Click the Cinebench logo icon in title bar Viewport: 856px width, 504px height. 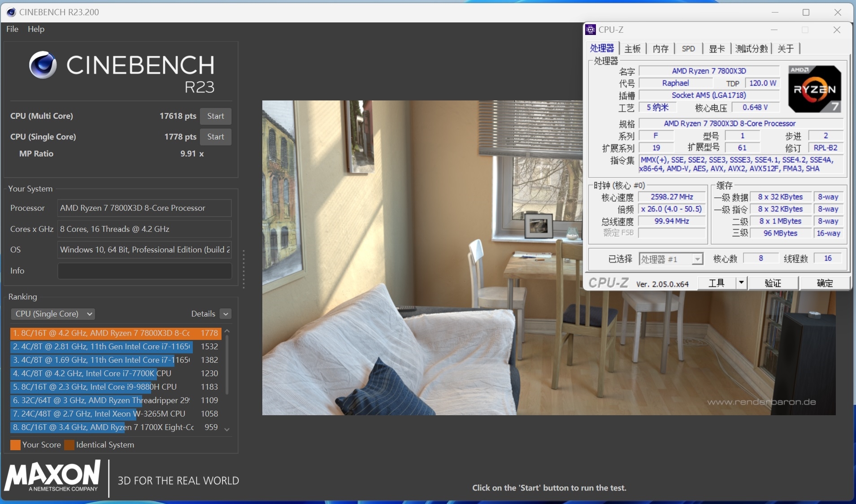tap(11, 12)
